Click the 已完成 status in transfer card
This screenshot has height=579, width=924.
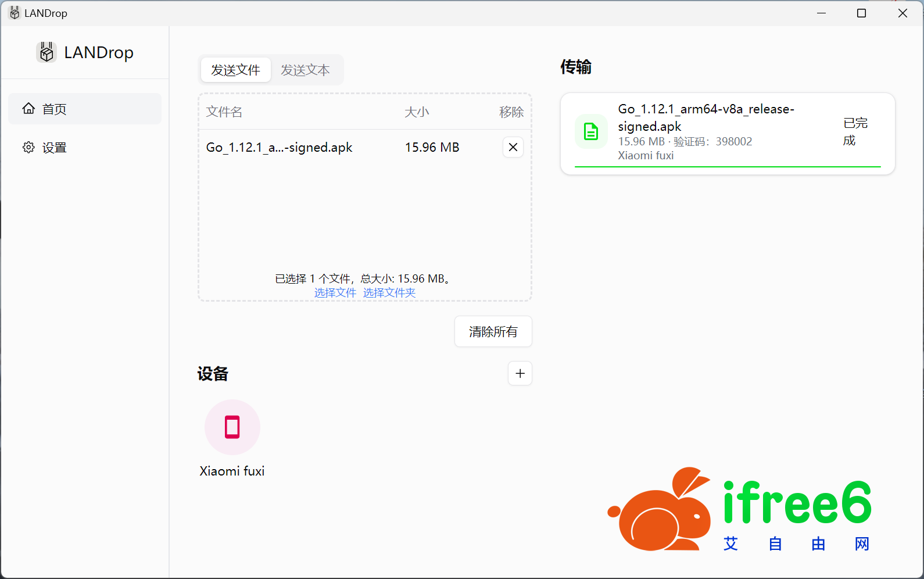pos(855,131)
